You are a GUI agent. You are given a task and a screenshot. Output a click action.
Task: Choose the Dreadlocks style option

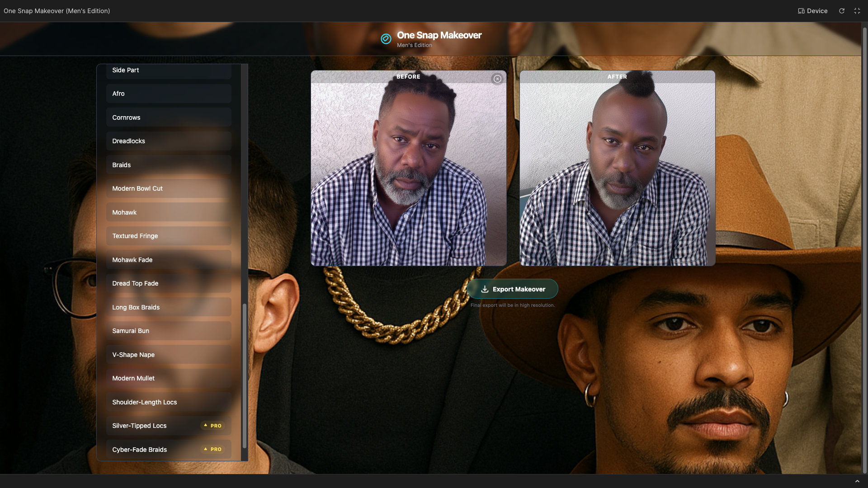pyautogui.click(x=169, y=141)
